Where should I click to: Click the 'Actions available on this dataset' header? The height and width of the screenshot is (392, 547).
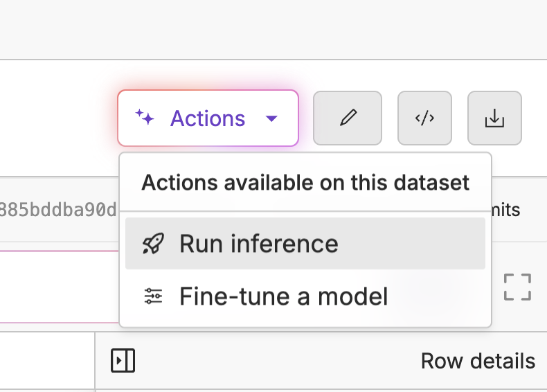pos(305,183)
